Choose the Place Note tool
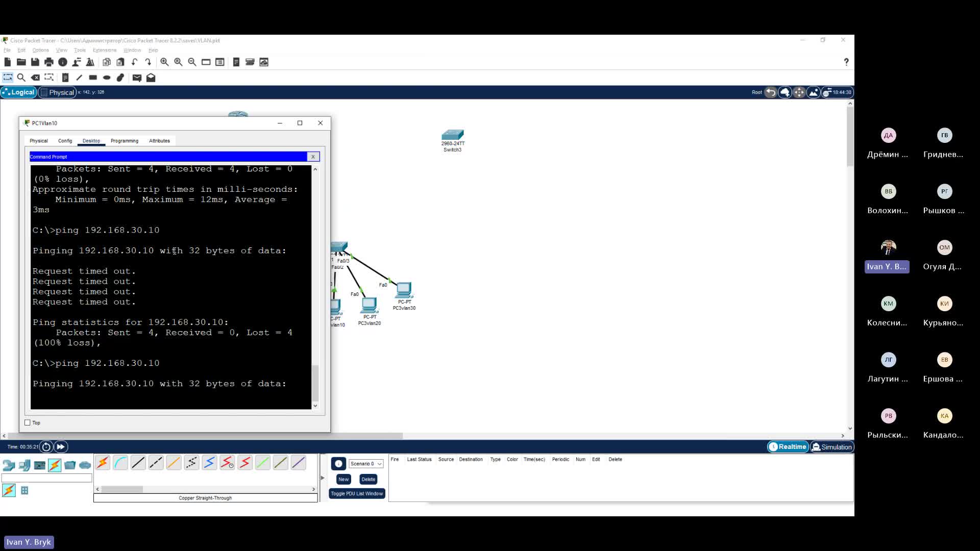Screen dimensions: 980x551 pos(65,78)
